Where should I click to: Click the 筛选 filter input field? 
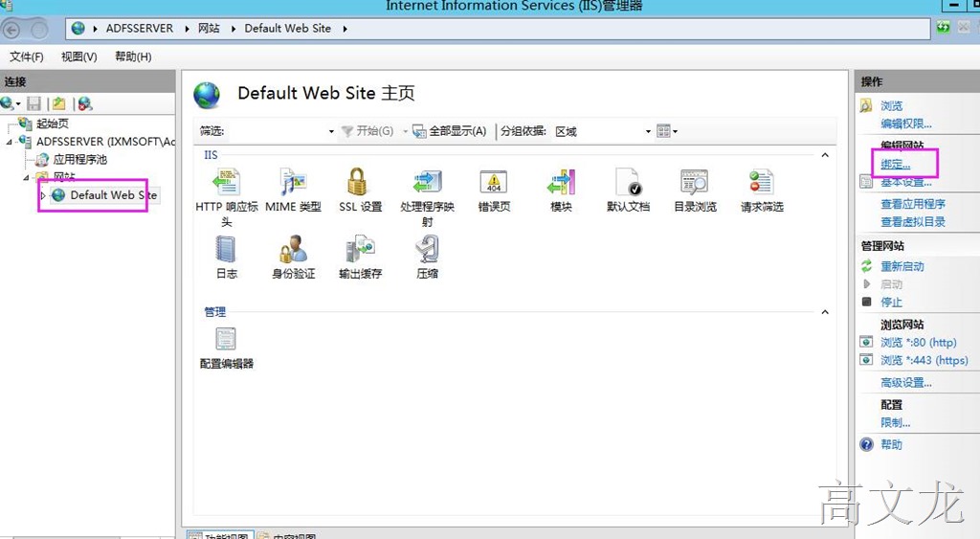(x=277, y=131)
